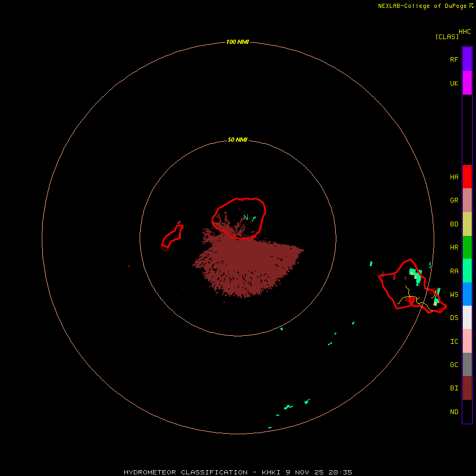Click the HHC product code label

pyautogui.click(x=464, y=32)
